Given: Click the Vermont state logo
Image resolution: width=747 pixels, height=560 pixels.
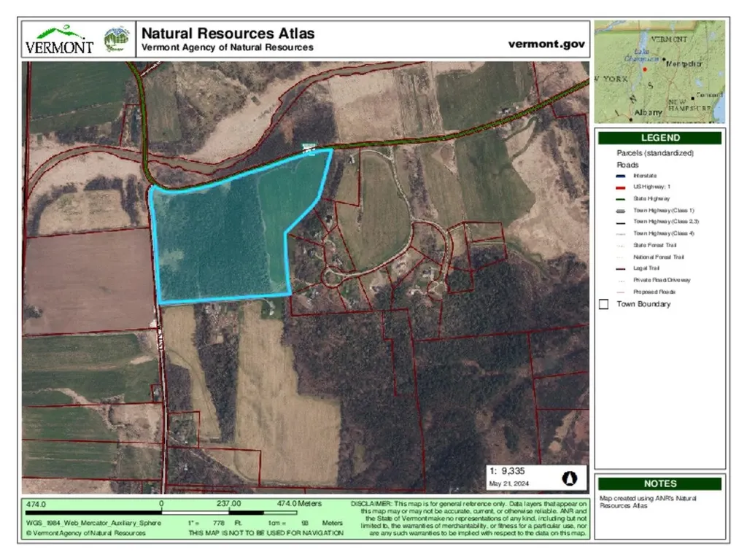Looking at the screenshot, I should pos(59,39).
